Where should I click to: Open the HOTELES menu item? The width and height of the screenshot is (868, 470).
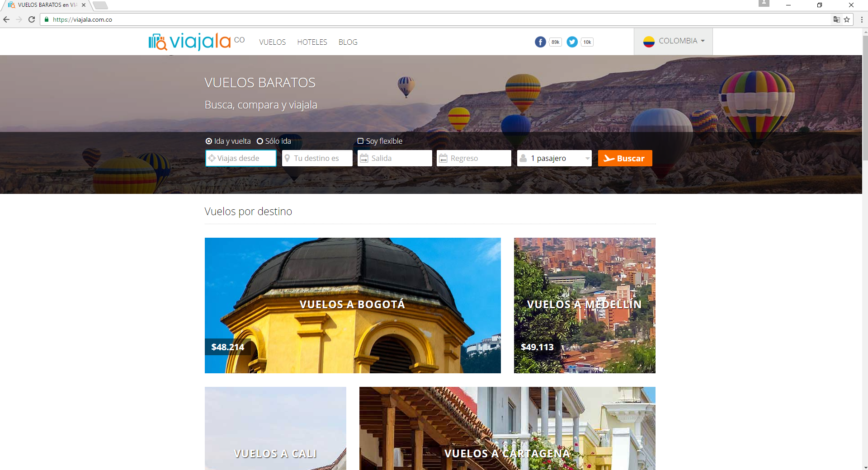(312, 42)
